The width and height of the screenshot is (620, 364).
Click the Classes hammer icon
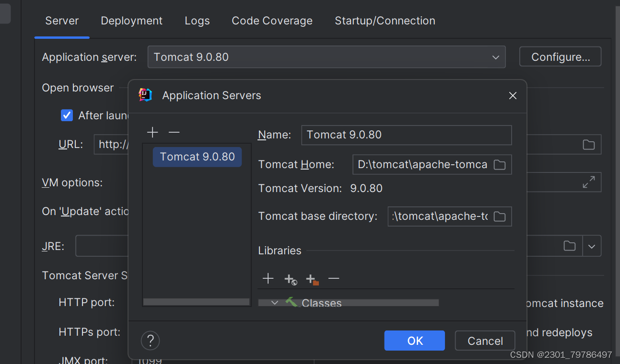click(292, 302)
